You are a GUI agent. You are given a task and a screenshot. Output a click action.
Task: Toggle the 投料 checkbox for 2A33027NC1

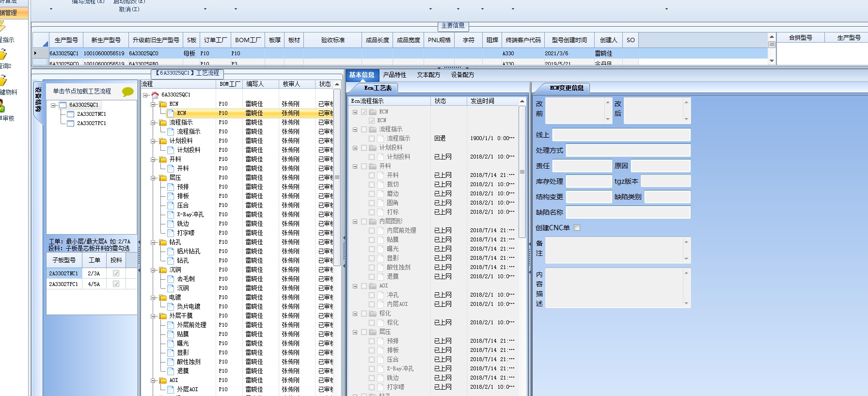116,273
